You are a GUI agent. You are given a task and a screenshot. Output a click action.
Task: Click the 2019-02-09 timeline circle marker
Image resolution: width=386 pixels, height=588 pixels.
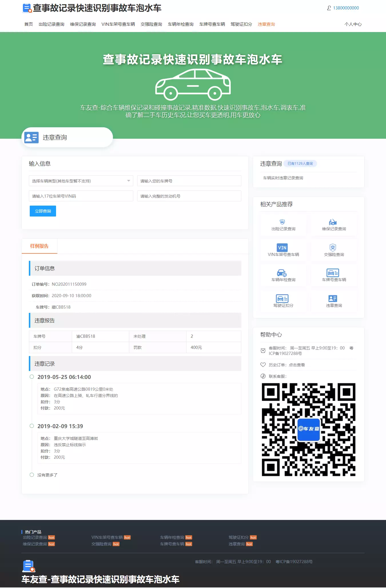[x=32, y=426]
